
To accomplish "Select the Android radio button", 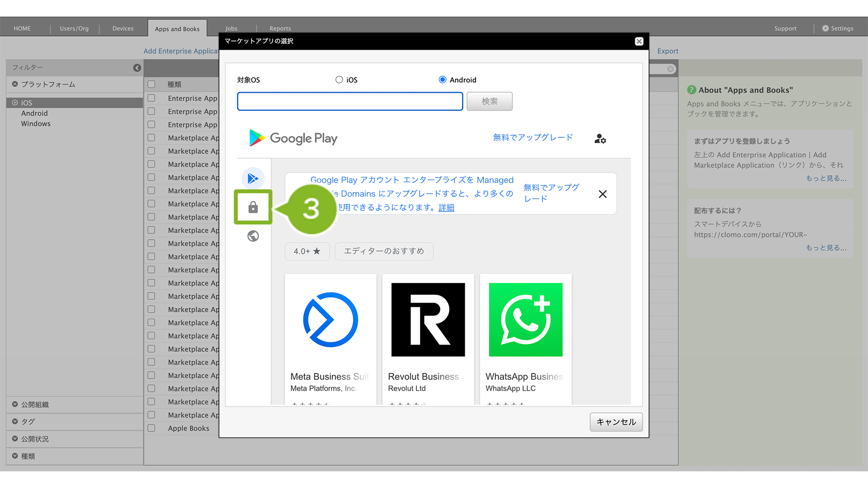I will click(442, 80).
